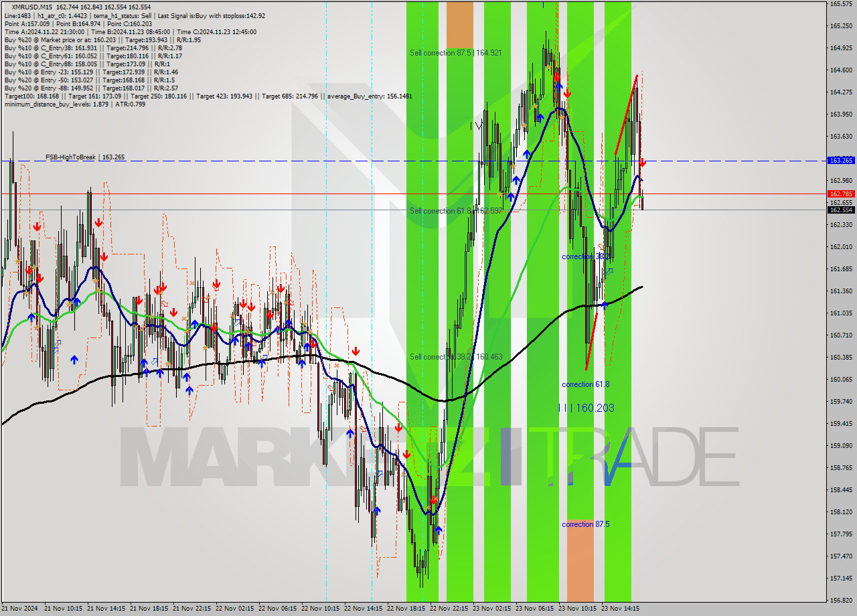Click the 160.065 price scale value

coord(840,379)
